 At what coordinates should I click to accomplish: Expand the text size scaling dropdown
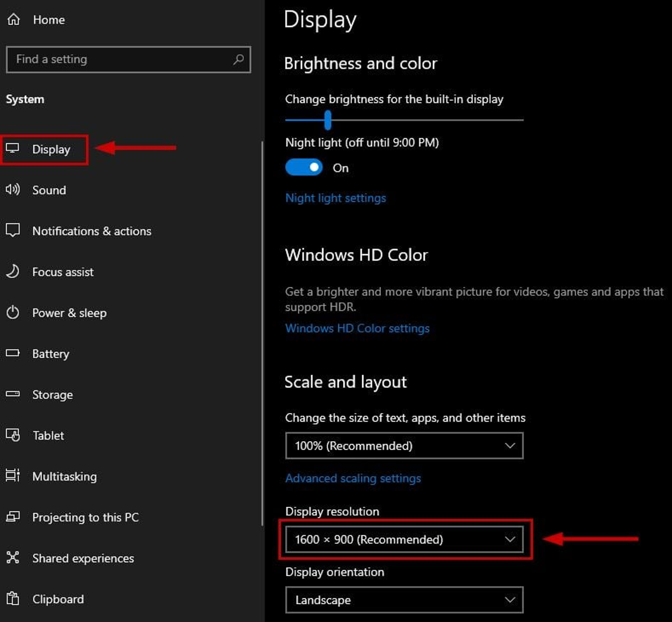[x=404, y=445]
